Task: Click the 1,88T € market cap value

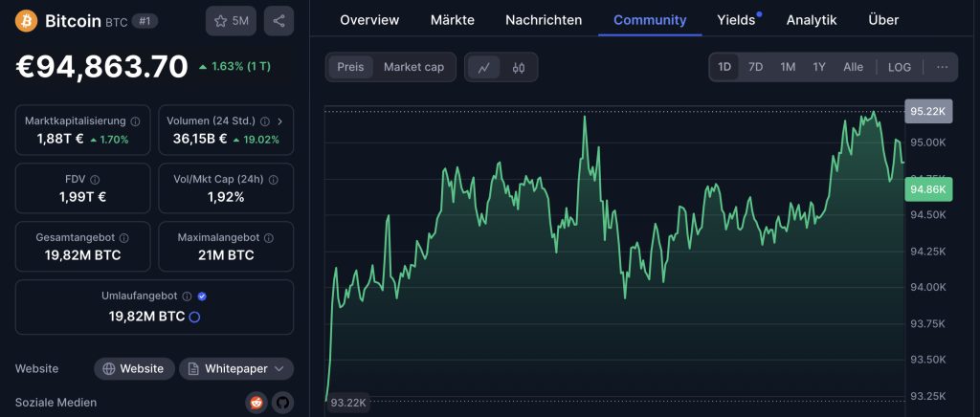Action: click(x=60, y=140)
